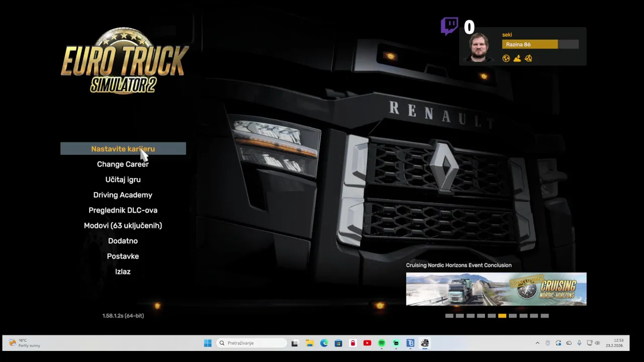Click the sync refresh tray icon
This screenshot has width=644, height=362.
click(558, 343)
